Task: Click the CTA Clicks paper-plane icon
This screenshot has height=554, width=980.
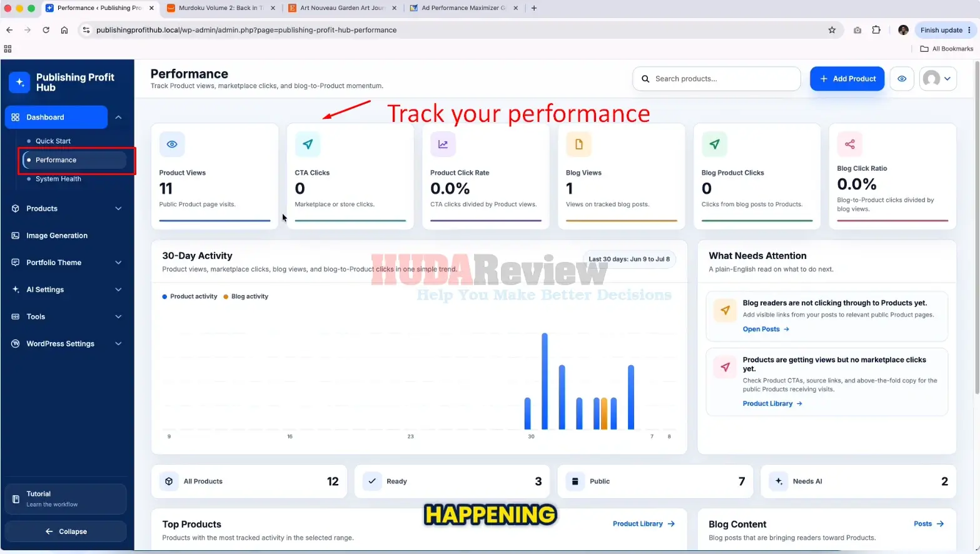Action: pos(308,144)
